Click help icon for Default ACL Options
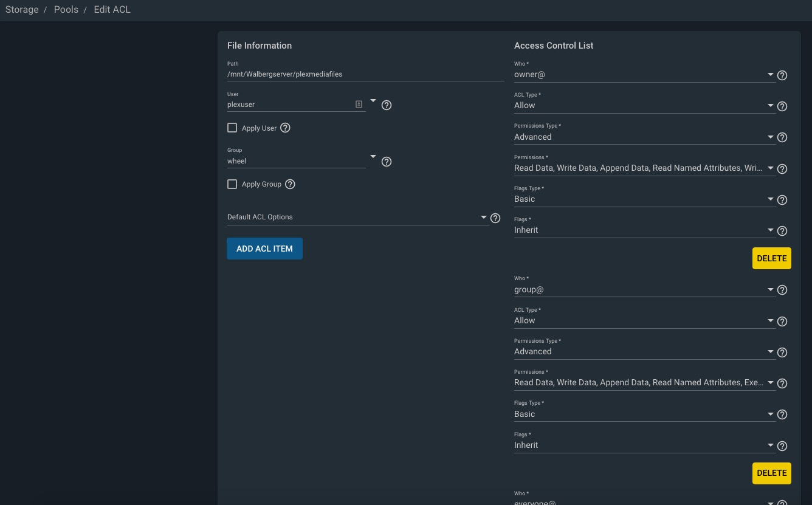Image resolution: width=812 pixels, height=505 pixels. tap(495, 218)
